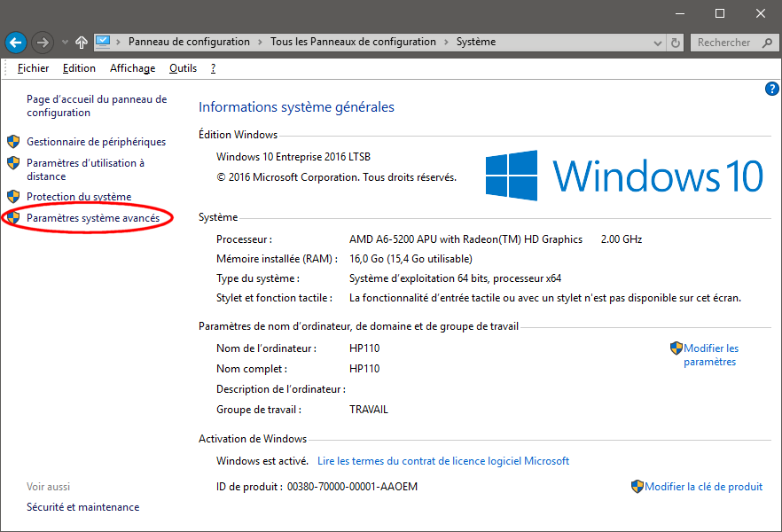The image size is (782, 532).
Task: Open the Affichage menu
Action: [x=133, y=68]
